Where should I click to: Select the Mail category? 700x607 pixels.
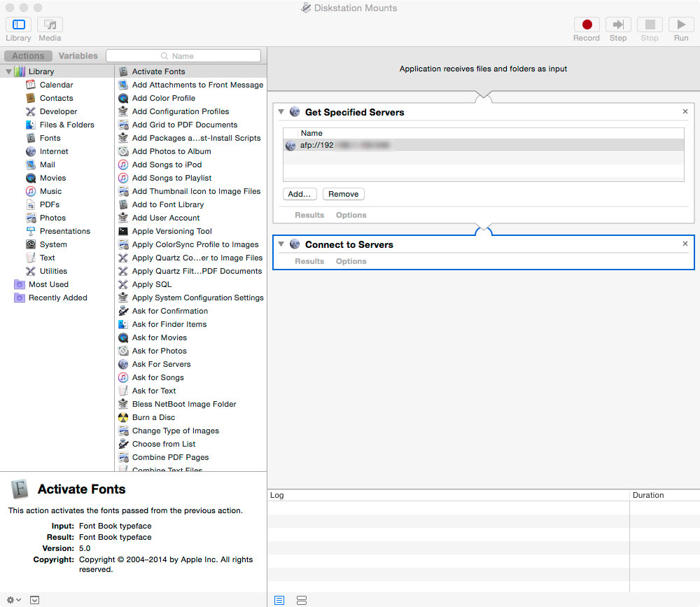[48, 165]
